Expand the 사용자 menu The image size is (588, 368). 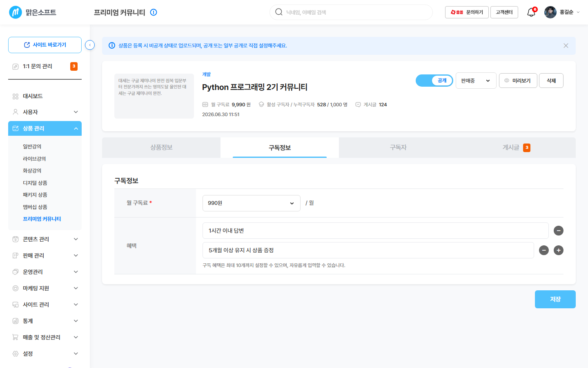point(45,112)
